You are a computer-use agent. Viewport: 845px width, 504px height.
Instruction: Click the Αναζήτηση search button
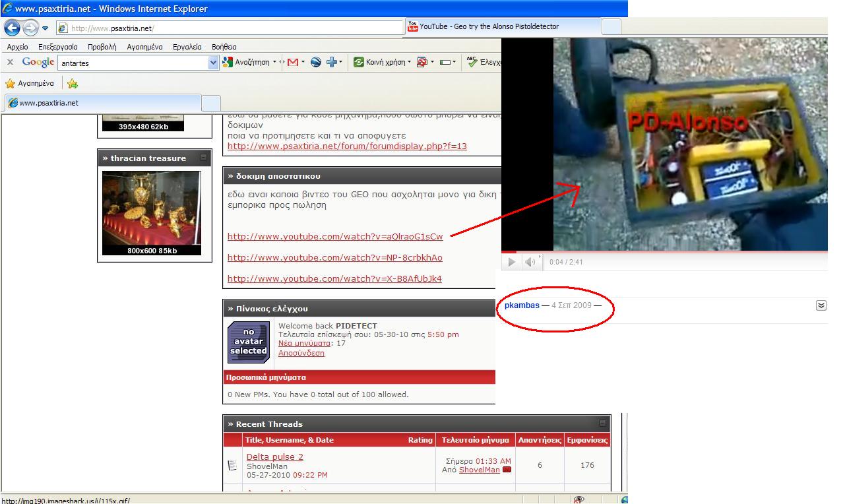(246, 62)
